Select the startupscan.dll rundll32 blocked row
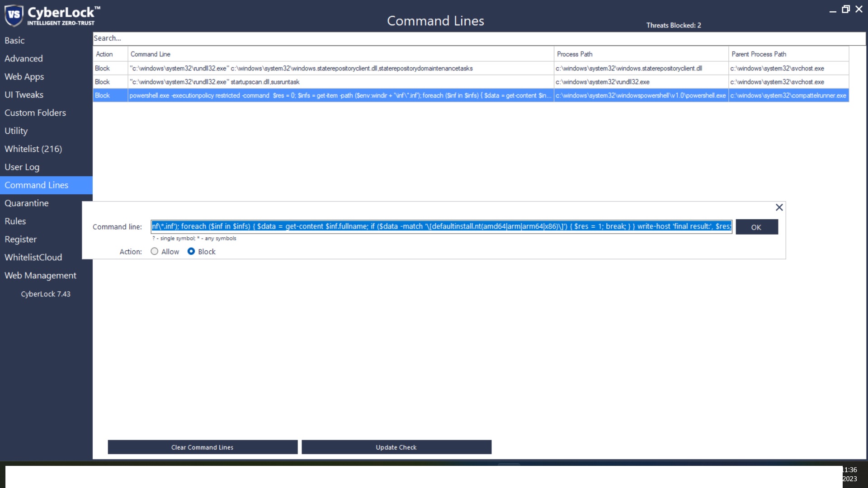Viewport: 868px width, 488px height. (316, 82)
